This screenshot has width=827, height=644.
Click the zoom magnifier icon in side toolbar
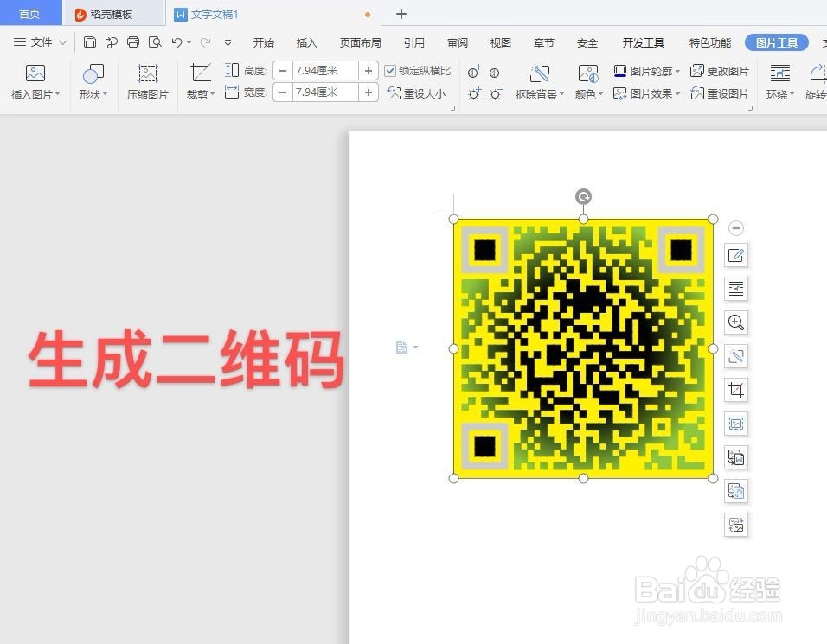tap(736, 322)
